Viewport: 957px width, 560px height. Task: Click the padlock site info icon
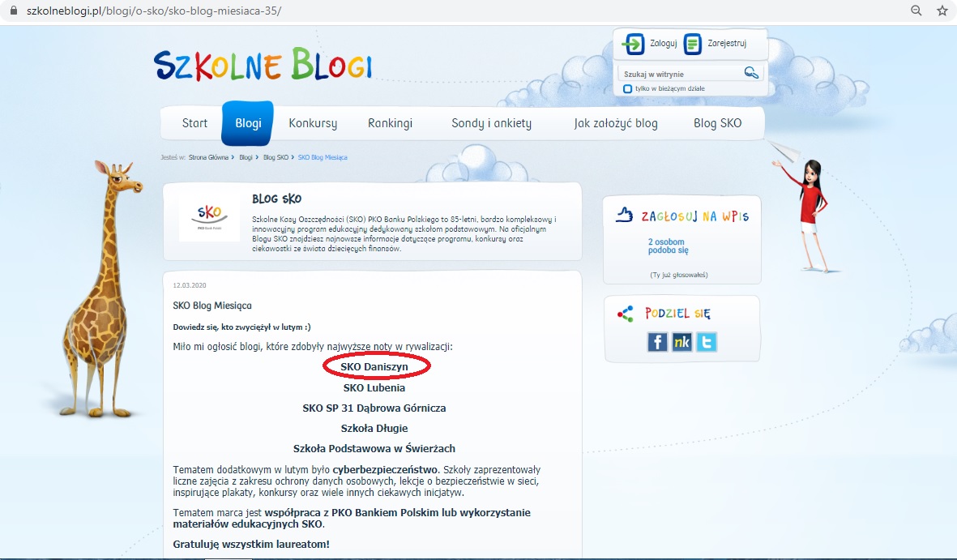[14, 11]
